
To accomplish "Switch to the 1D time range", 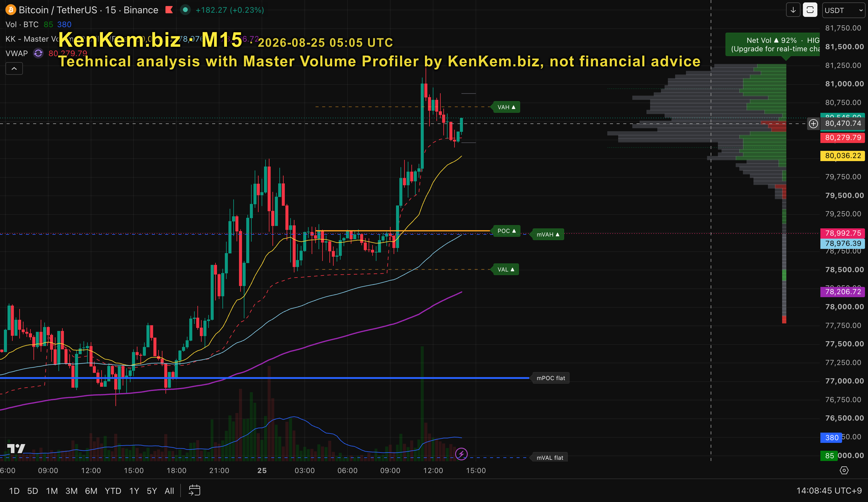I will pyautogui.click(x=14, y=491).
